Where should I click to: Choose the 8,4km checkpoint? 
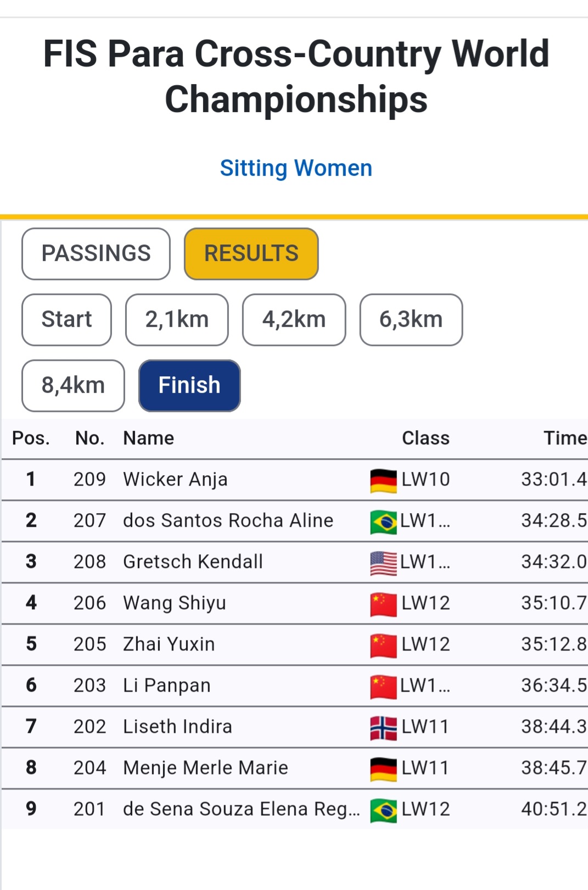click(73, 386)
